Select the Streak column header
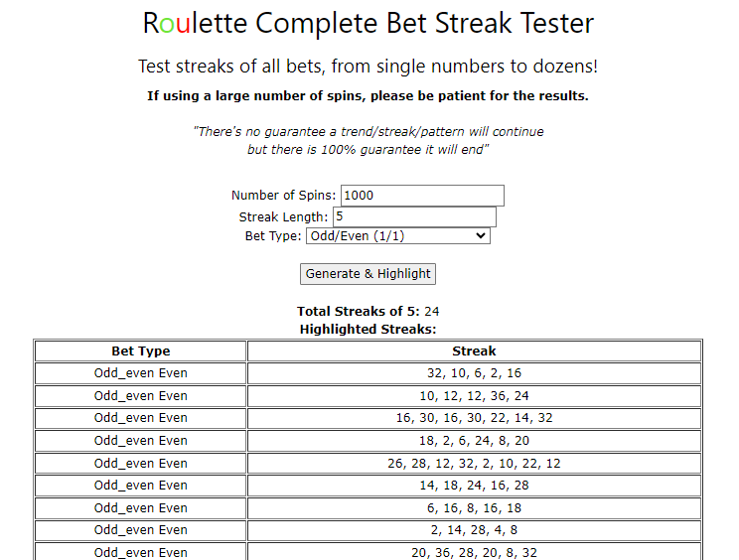 pyautogui.click(x=474, y=350)
